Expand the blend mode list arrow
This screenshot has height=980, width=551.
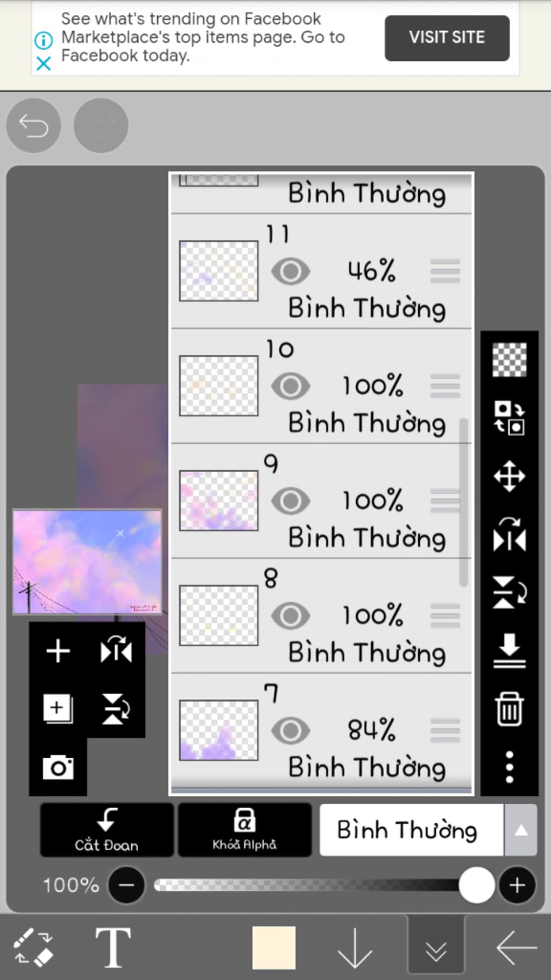pyautogui.click(x=521, y=830)
